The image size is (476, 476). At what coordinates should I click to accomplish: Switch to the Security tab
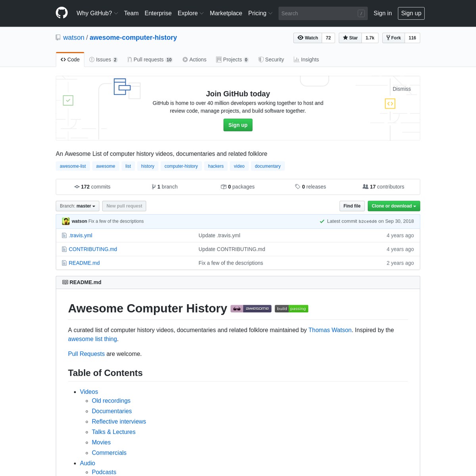pyautogui.click(x=271, y=59)
